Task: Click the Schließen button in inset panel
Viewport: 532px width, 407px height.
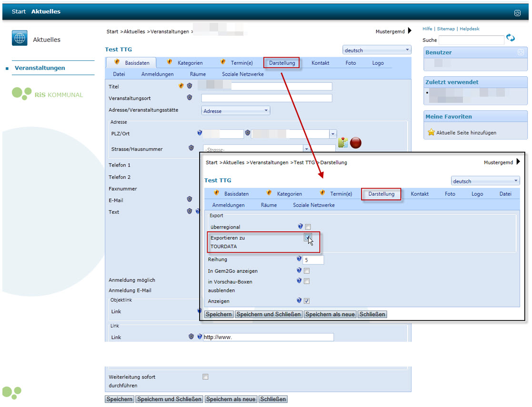Action: (x=372, y=314)
